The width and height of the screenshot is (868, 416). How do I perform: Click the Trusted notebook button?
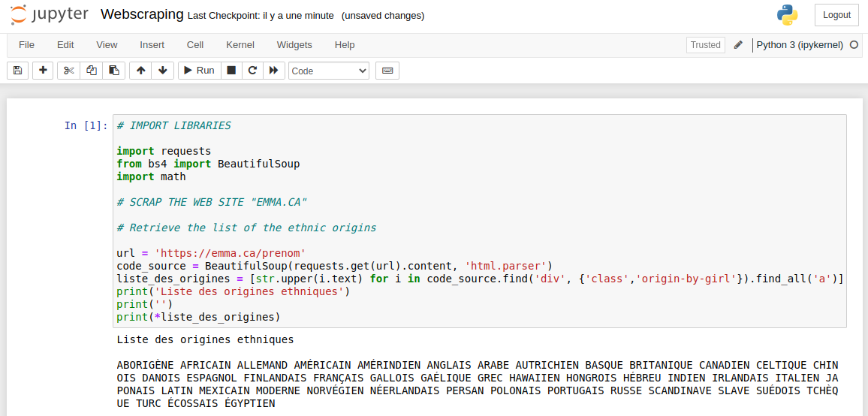click(706, 45)
